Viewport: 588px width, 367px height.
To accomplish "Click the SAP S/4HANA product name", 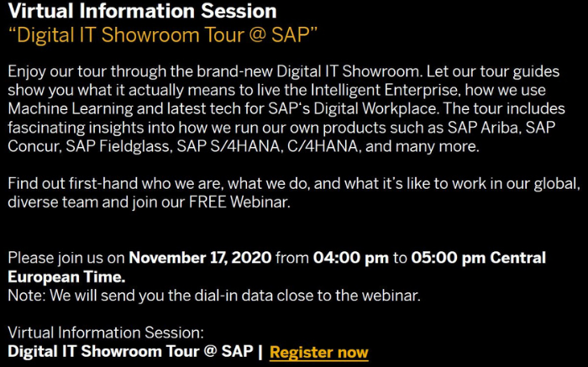I will (228, 146).
